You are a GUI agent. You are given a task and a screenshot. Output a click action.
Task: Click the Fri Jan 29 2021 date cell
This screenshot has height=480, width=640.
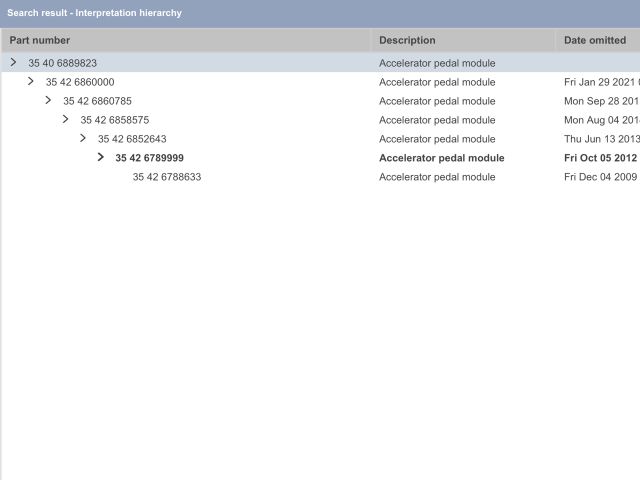pos(600,82)
